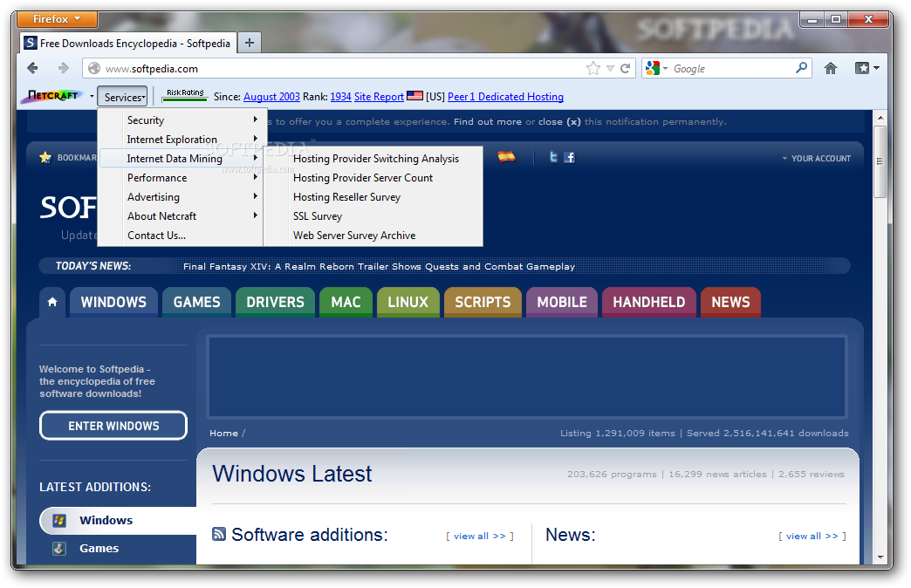911x588 pixels.
Task: Open the URL history dropdown arrow
Action: [610, 69]
